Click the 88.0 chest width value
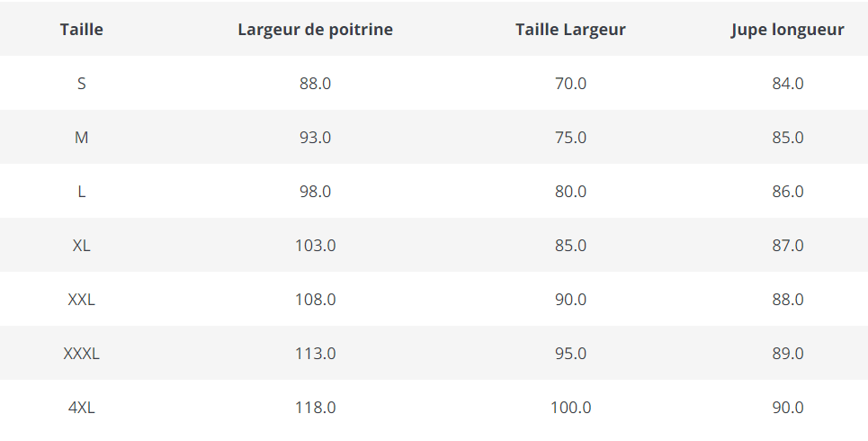This screenshot has width=868, height=441. (x=315, y=84)
